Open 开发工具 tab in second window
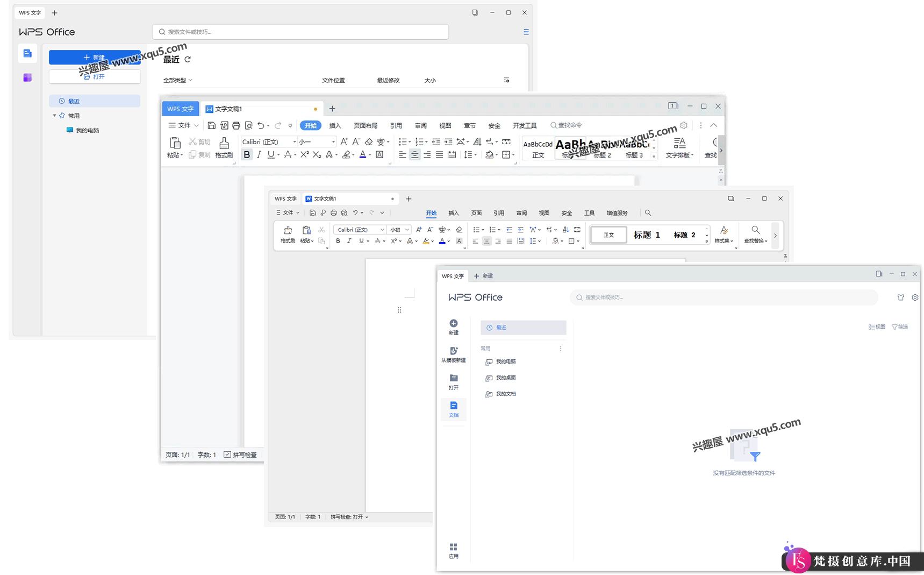This screenshot has width=924, height=575. tap(525, 125)
